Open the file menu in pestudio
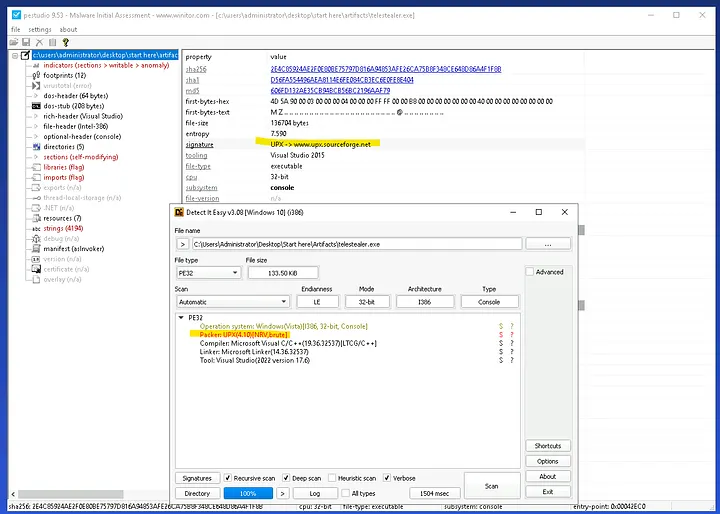The width and height of the screenshot is (720, 514). [x=16, y=29]
